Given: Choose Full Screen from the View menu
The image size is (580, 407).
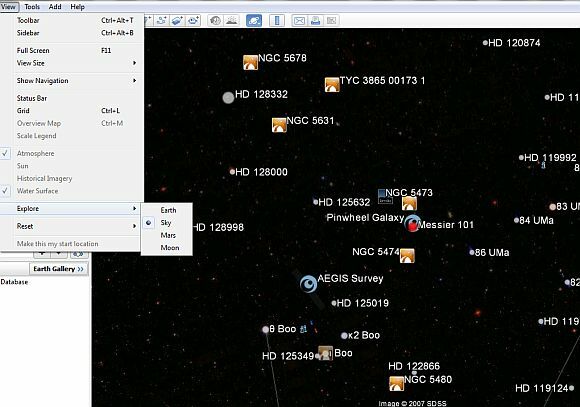Looking at the screenshot, I should tap(72, 50).
